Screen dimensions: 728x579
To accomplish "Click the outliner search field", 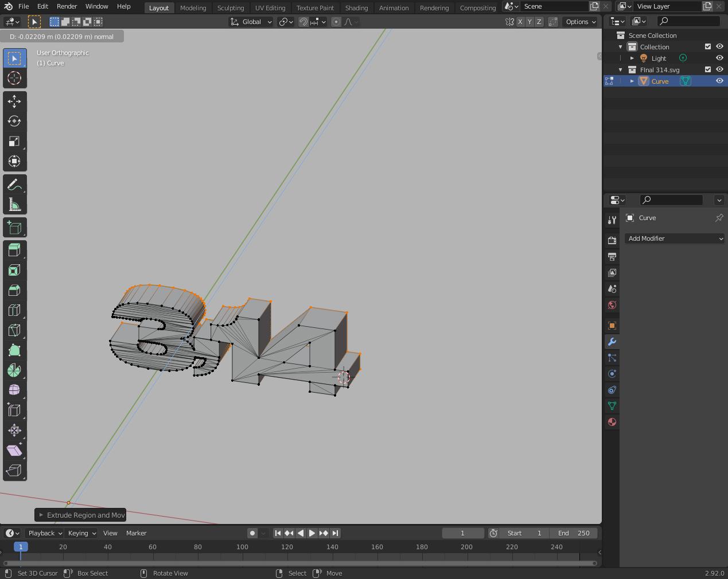I will 688,21.
